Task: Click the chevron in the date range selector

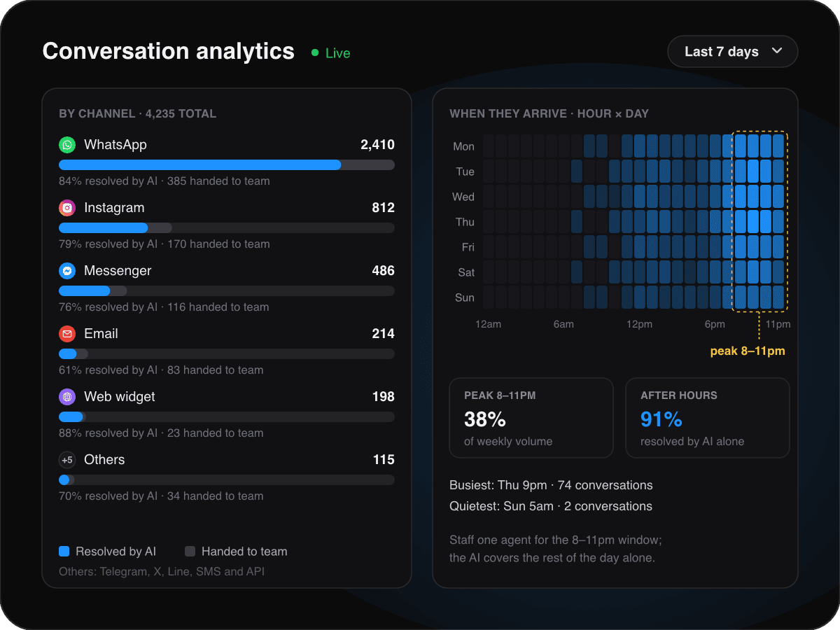Action: tap(776, 51)
